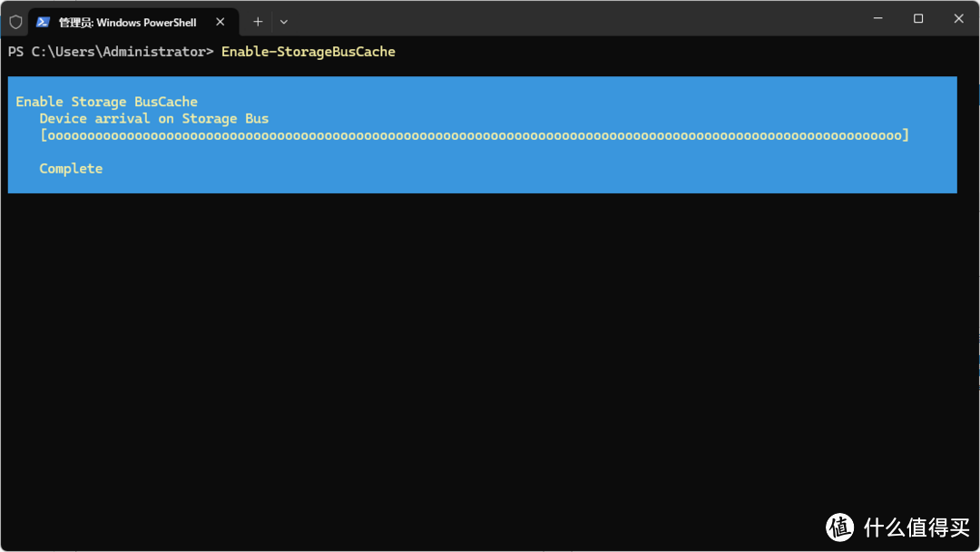This screenshot has height=552, width=980.
Task: Expand the new tab profile dropdown chevron
Action: point(284,22)
